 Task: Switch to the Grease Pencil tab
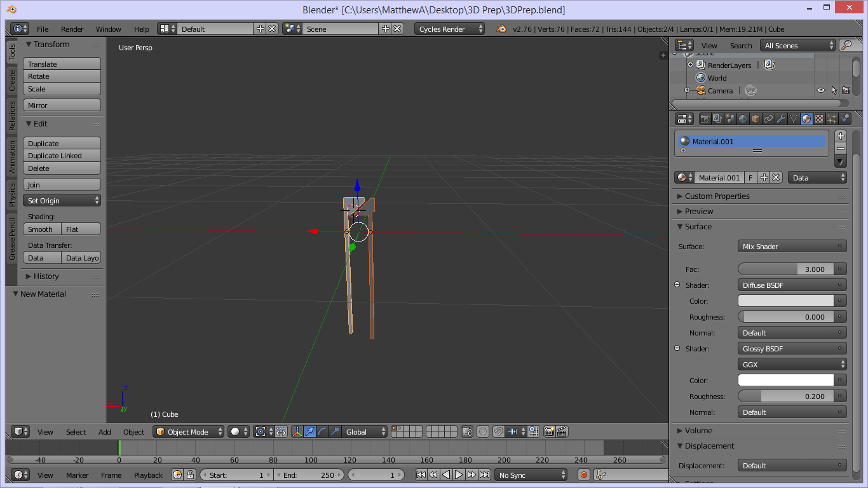click(11, 238)
